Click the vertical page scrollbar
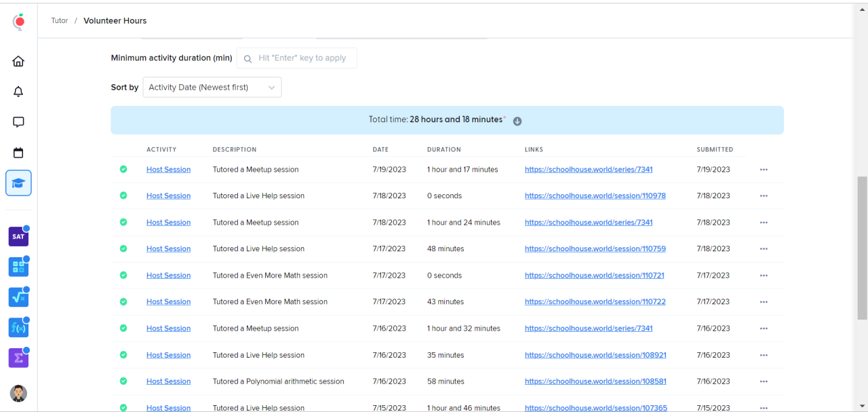The width and height of the screenshot is (868, 412). (862, 248)
